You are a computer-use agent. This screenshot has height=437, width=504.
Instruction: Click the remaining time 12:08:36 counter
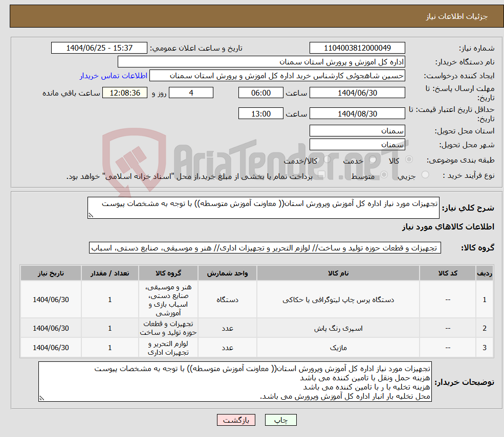125,93
